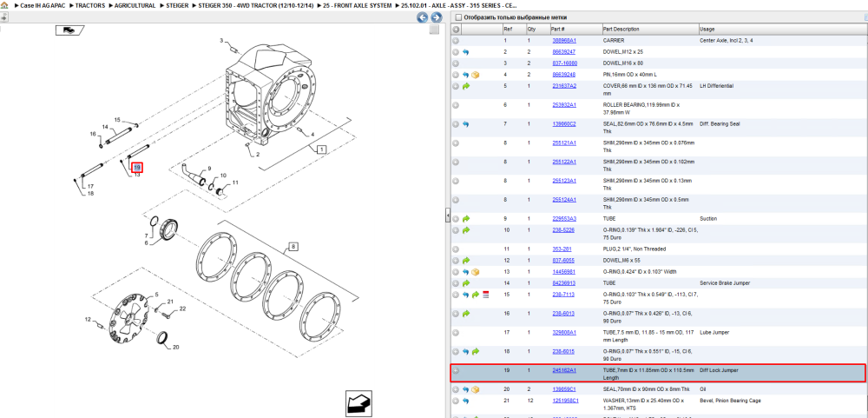Navigate to next diagram with forward arrow
The image size is (868, 418).
pos(437,17)
